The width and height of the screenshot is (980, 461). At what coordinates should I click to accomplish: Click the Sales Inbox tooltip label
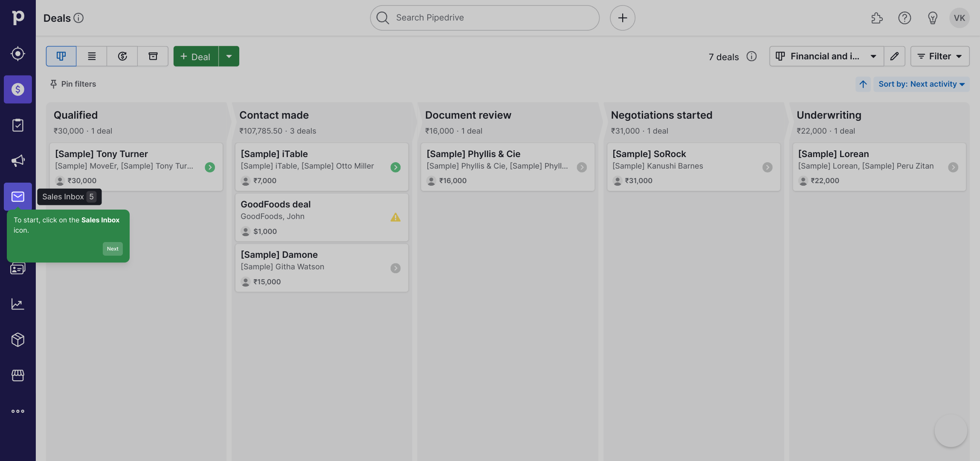70,197
